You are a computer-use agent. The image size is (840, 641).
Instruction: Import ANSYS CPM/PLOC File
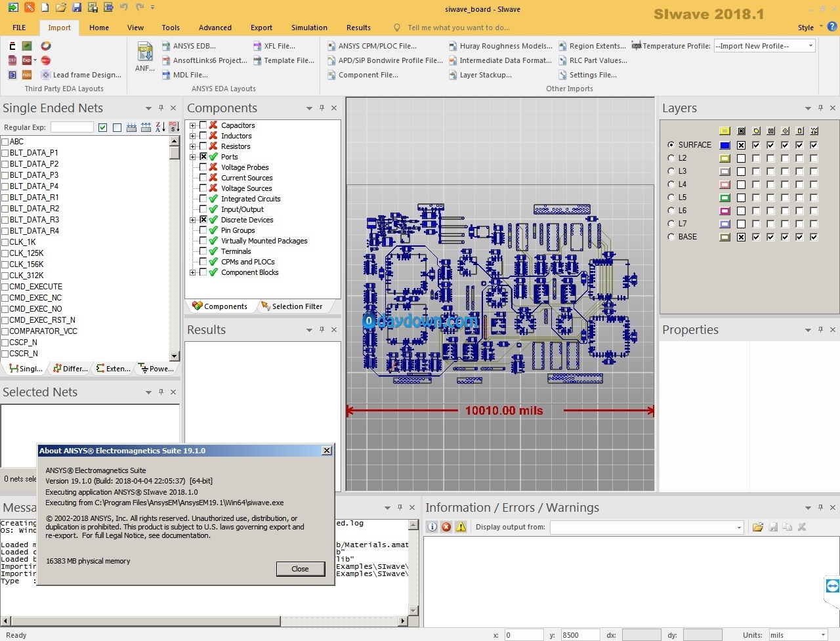click(x=371, y=46)
